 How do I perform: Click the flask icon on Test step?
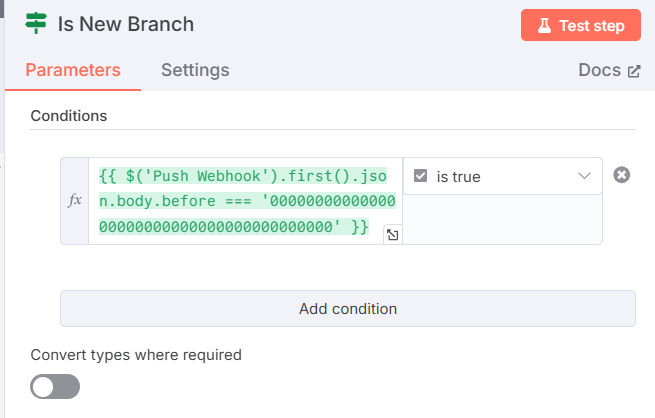(x=544, y=25)
